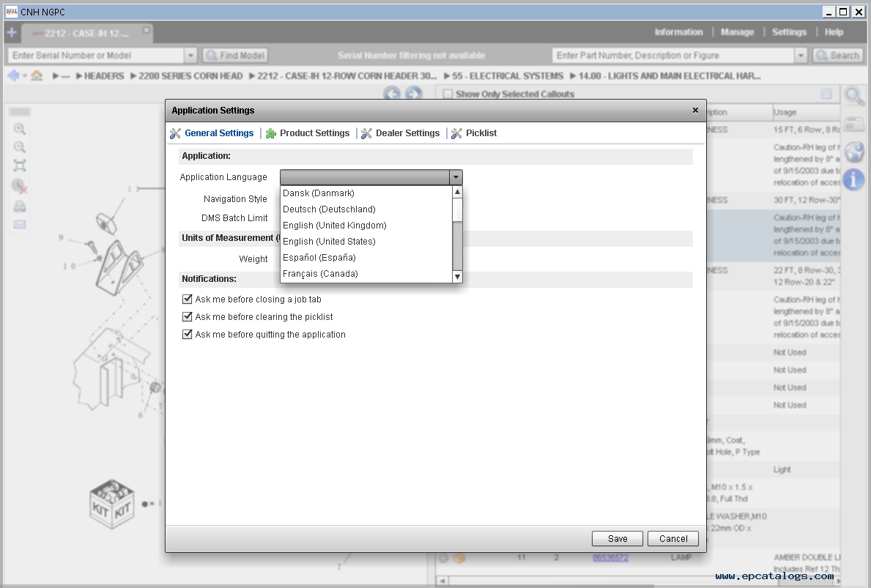
Task: Choose English (United Kingdom) option
Action: click(366, 226)
